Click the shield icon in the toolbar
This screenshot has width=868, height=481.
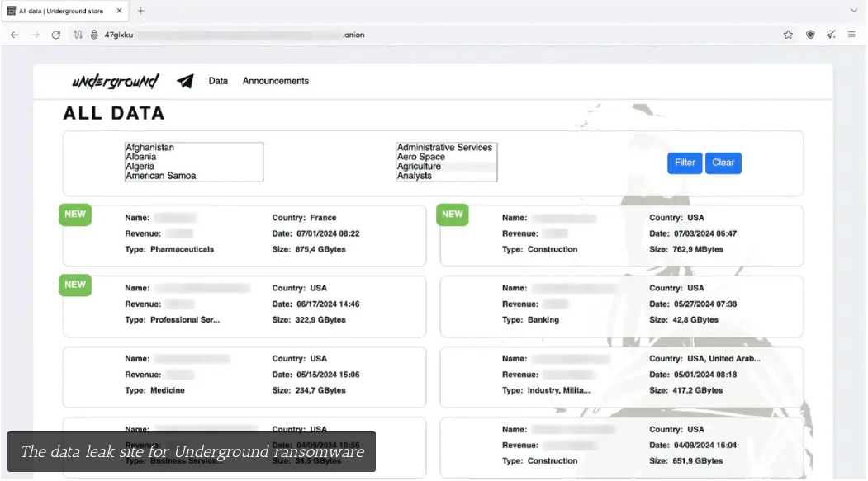coord(810,35)
